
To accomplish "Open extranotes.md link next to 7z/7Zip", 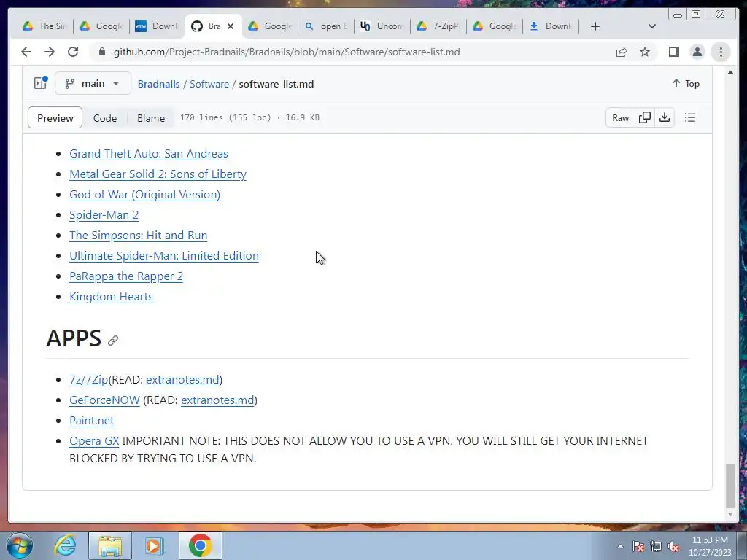I will coord(182,379).
